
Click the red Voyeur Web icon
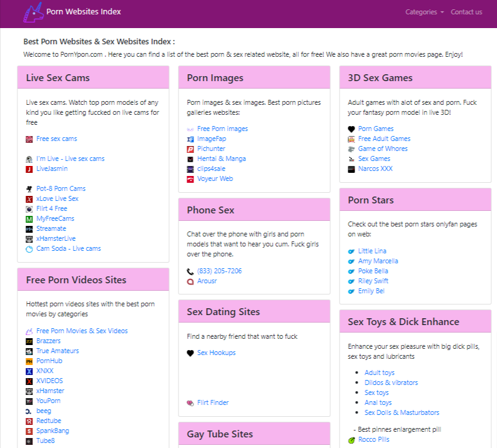coord(190,179)
